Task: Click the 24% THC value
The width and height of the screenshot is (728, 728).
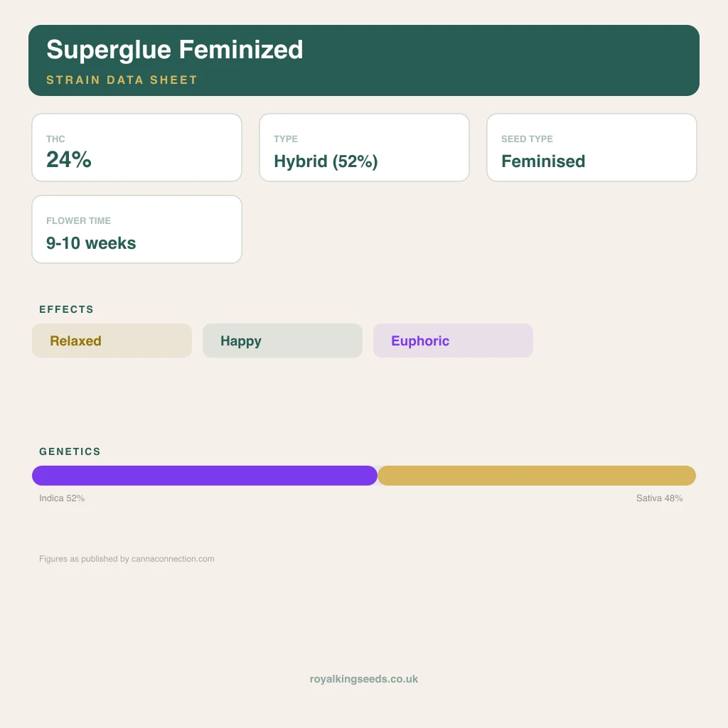Action: (x=69, y=160)
